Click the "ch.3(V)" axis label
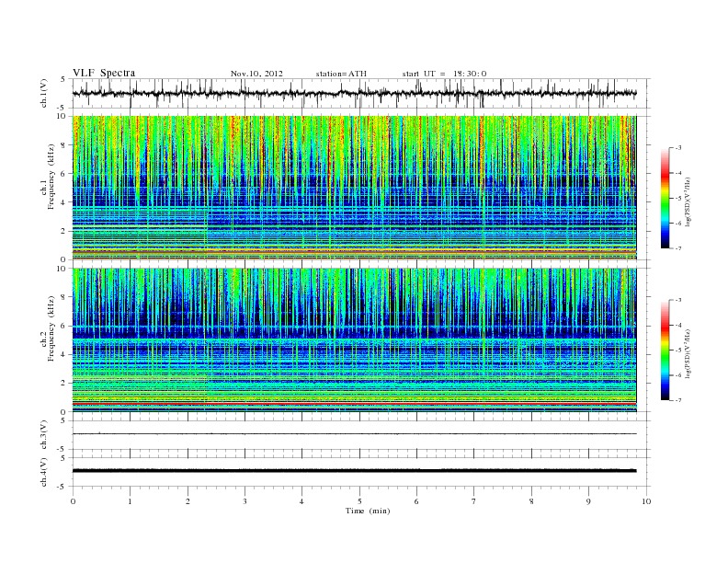 coord(44,434)
